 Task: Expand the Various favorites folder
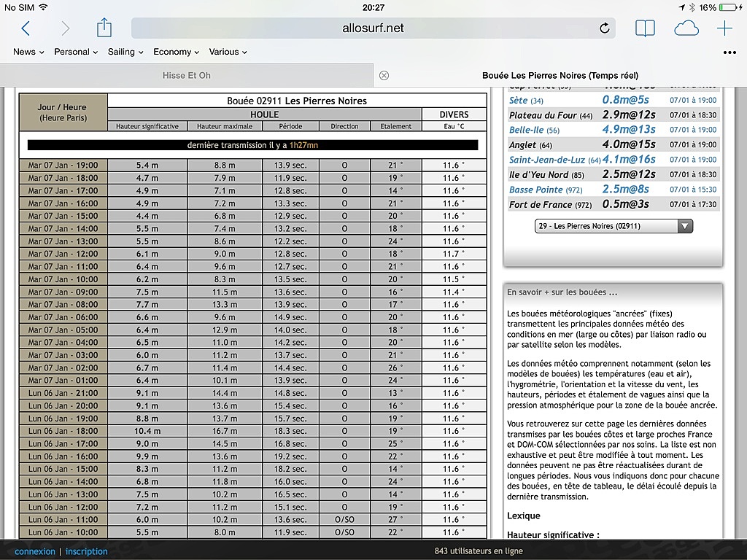point(228,52)
